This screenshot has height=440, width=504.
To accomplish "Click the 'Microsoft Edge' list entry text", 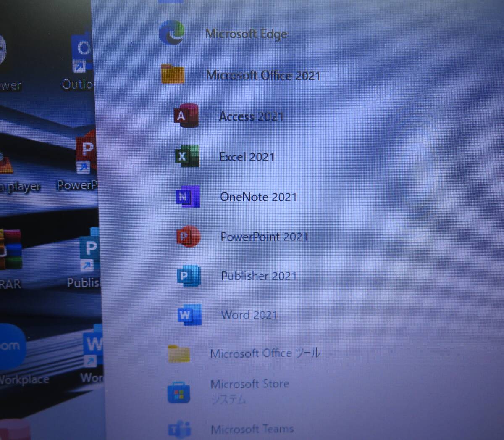I will click(x=247, y=34).
